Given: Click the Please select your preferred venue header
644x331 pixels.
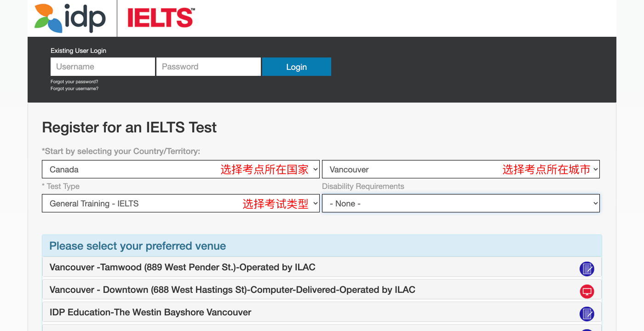Looking at the screenshot, I should pyautogui.click(x=138, y=246).
